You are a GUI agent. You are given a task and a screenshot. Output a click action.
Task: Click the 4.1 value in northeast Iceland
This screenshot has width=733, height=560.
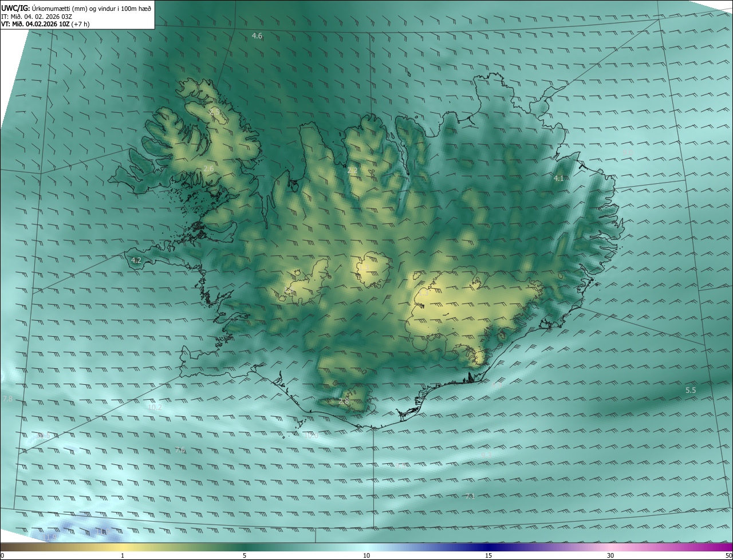pyautogui.click(x=558, y=179)
